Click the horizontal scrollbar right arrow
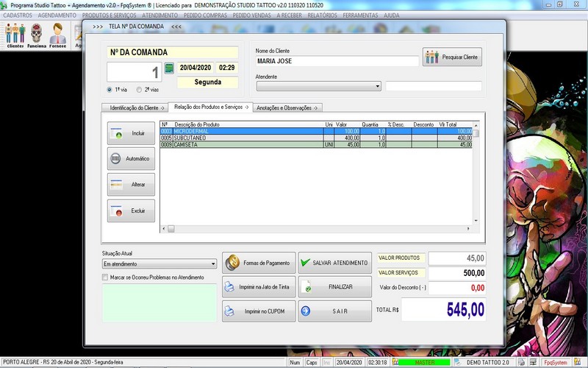Screen dimensions: 588x368 point(468,229)
